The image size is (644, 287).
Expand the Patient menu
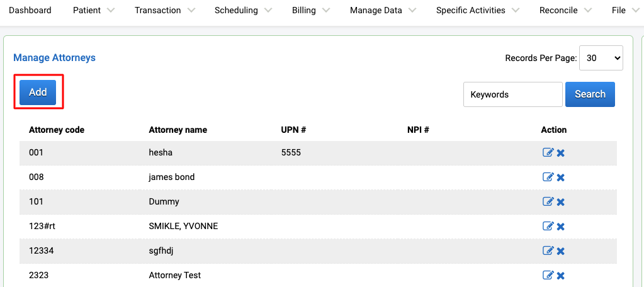94,10
